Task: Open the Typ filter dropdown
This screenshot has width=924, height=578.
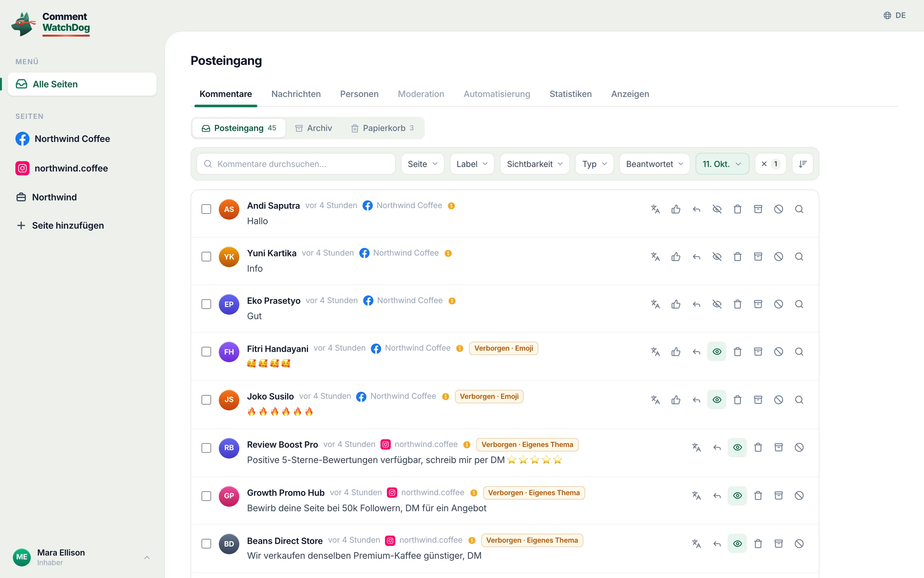Action: pyautogui.click(x=595, y=164)
